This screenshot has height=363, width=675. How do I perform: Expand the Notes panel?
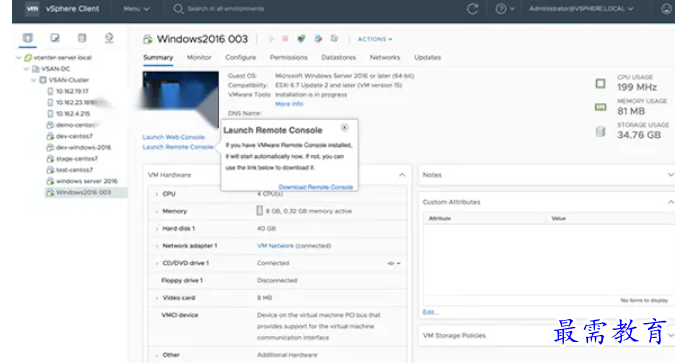coord(671,174)
